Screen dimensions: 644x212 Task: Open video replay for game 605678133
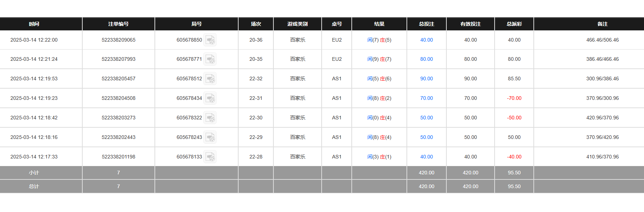pyautogui.click(x=210, y=157)
